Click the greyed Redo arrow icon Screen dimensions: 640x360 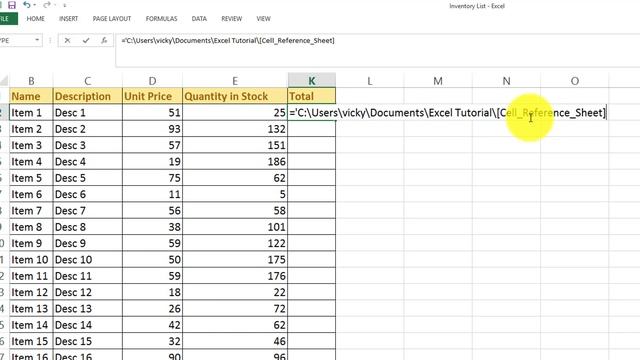pyautogui.click(x=47, y=5)
